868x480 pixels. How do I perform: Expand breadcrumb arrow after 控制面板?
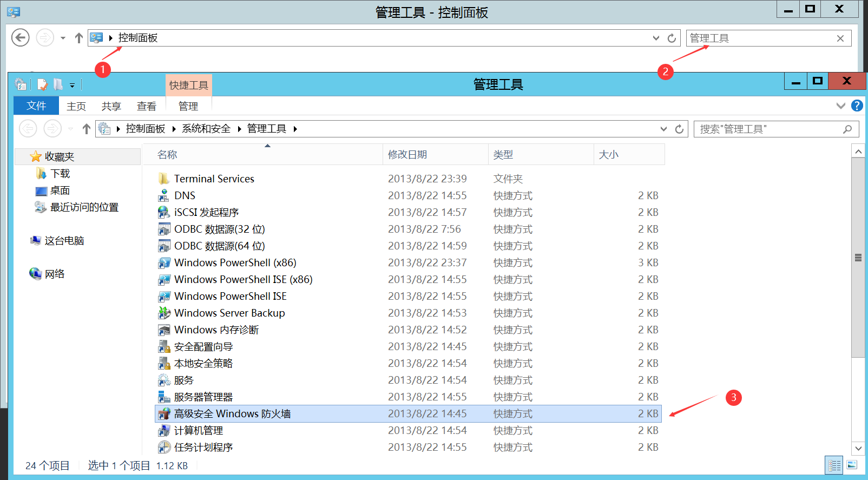point(174,129)
